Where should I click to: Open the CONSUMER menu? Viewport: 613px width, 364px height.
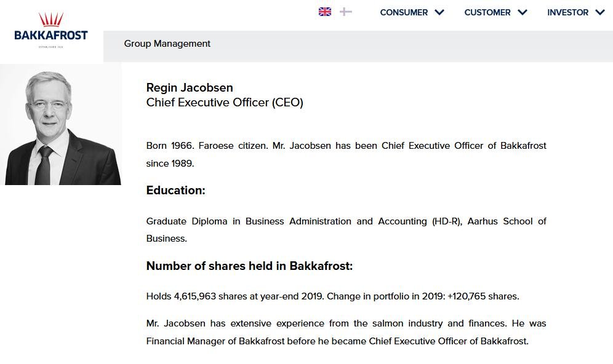[x=404, y=12]
